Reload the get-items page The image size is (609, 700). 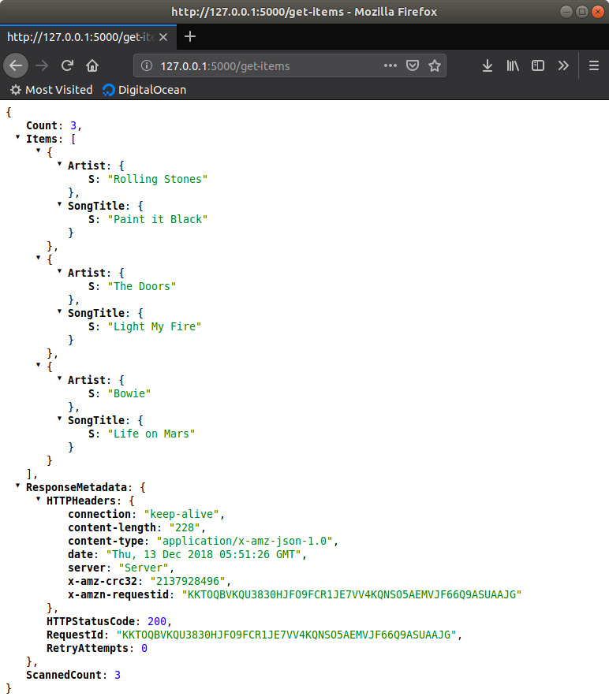click(x=68, y=65)
